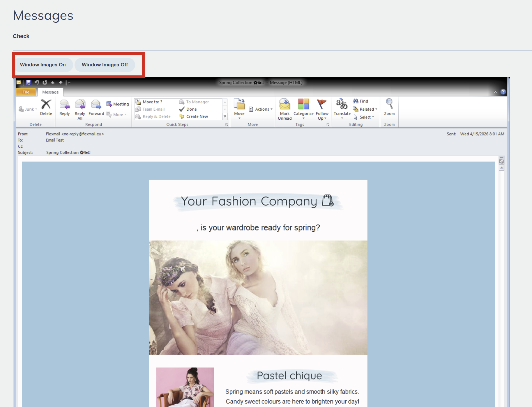Click the sender address no-reply@flexmail.eu
Image resolution: width=532 pixels, height=407 pixels.
(x=83, y=134)
